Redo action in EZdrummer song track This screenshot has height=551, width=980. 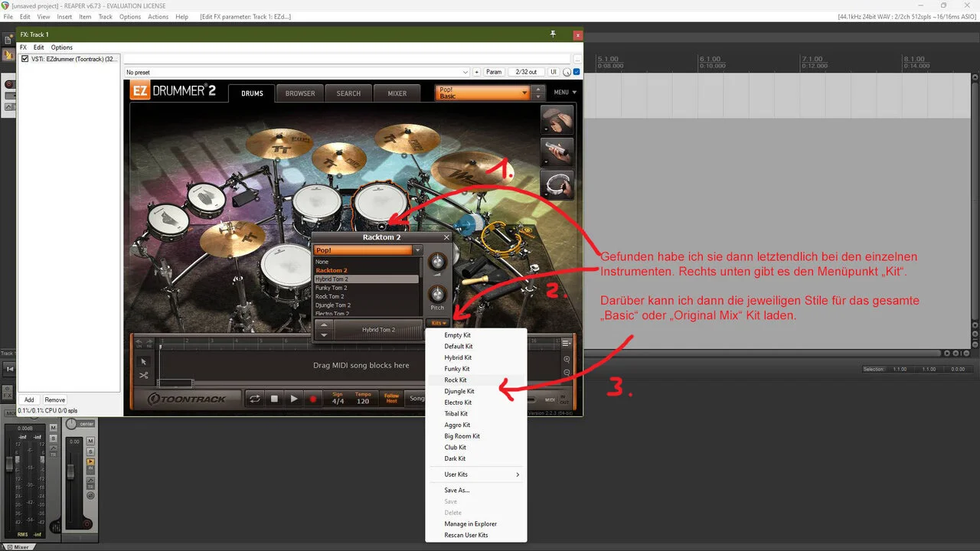(x=148, y=343)
